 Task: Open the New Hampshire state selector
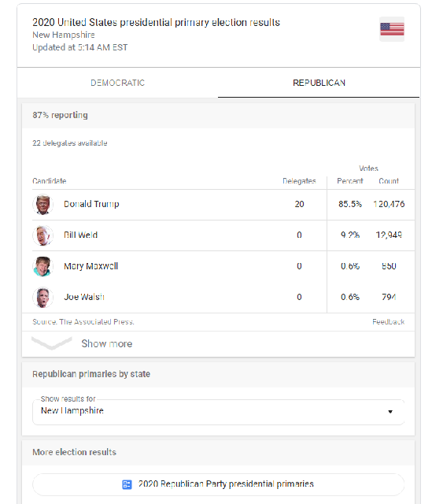click(x=219, y=412)
